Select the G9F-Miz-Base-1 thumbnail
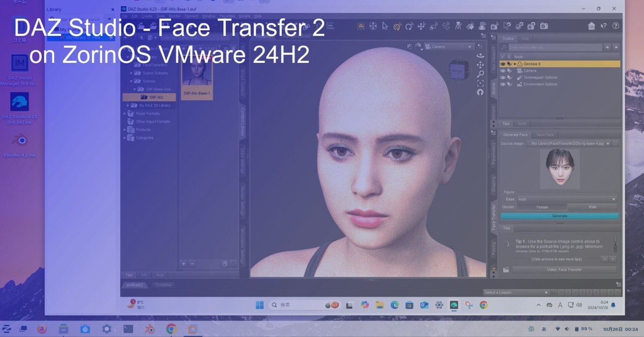 197,77
